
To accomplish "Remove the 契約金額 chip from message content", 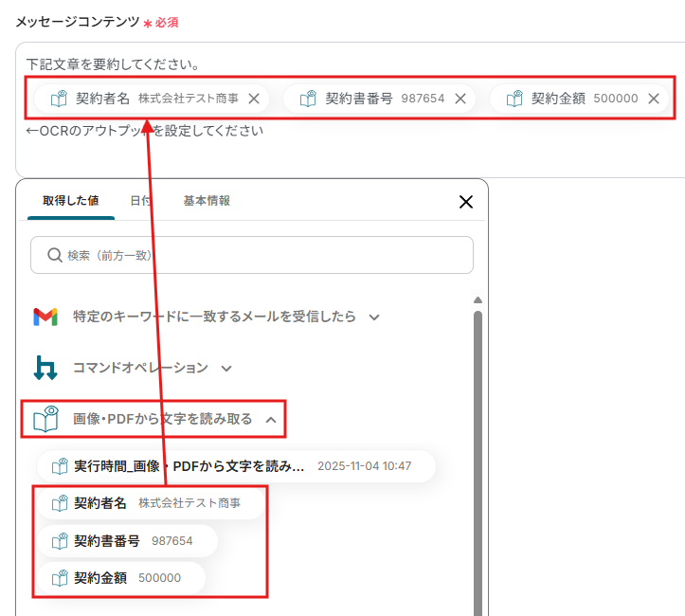I will click(654, 99).
